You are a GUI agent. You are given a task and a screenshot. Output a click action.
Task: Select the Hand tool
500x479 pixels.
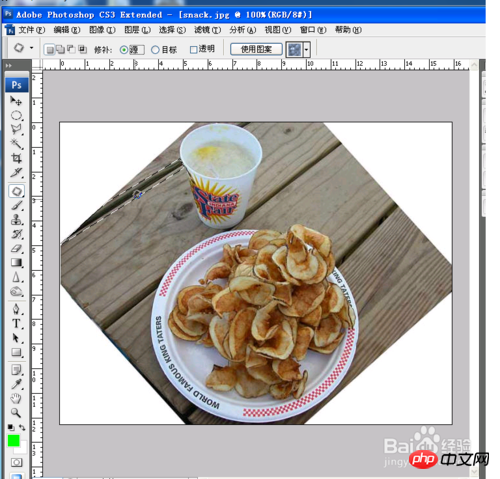point(16,398)
